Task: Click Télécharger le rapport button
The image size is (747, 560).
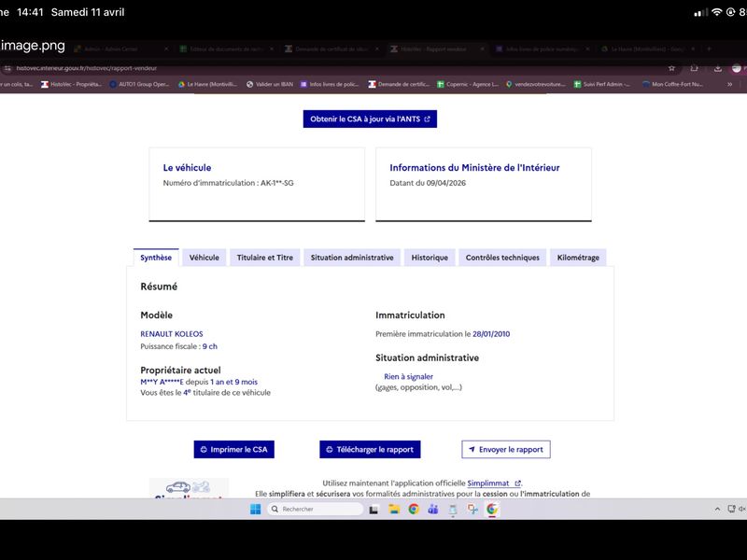Action: [x=370, y=450]
